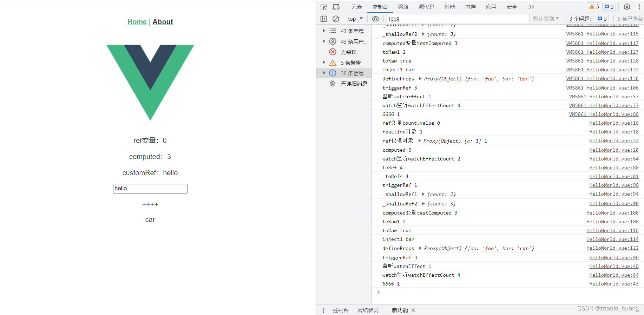Screen dimensions: 644x315
Task: Open source link HelloWorld.vue:122
Action: pyautogui.click(x=612, y=248)
